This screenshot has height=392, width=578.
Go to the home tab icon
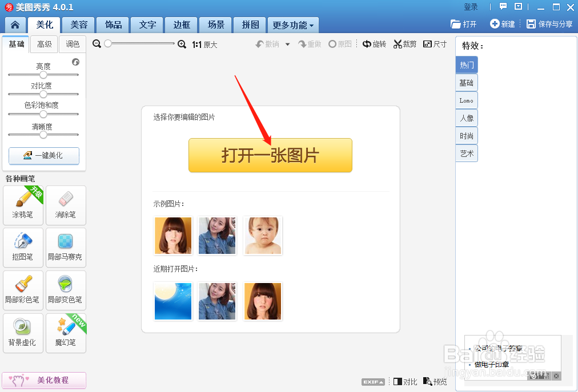[15, 25]
